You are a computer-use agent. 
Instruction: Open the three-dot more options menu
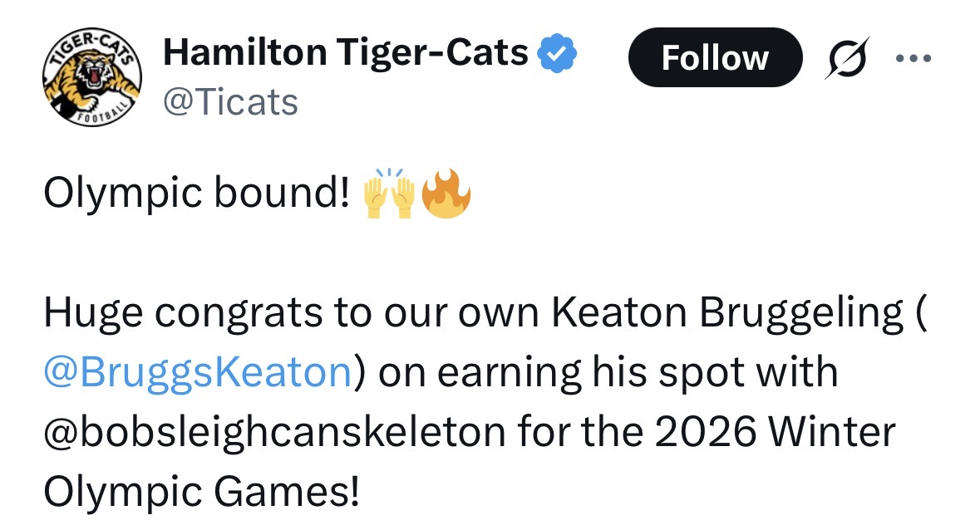coord(914,59)
